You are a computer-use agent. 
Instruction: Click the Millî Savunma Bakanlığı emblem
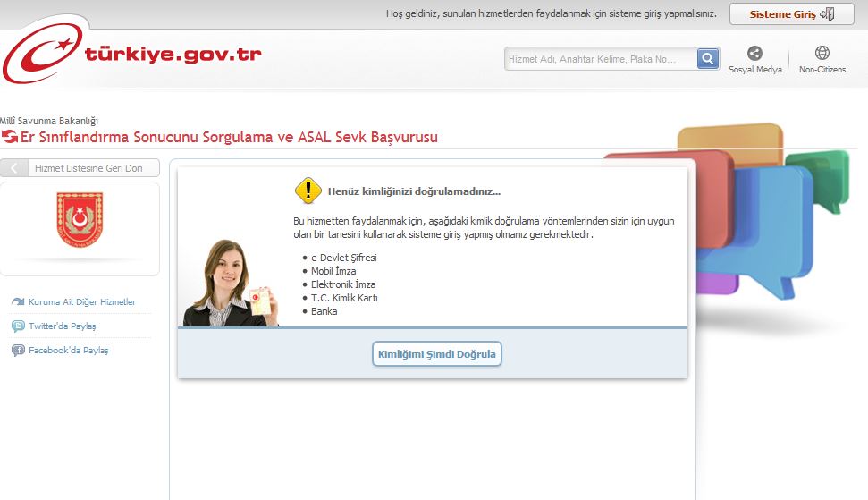80,220
